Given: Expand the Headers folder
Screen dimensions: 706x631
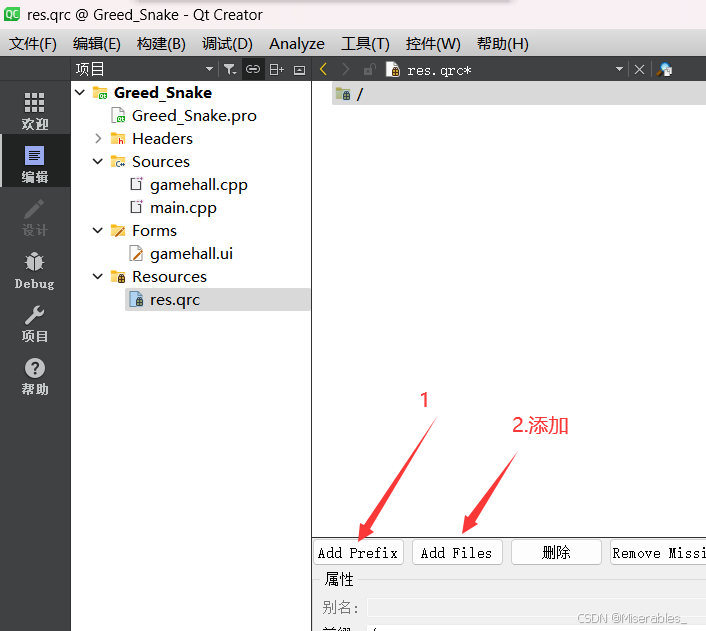Looking at the screenshot, I should [98, 139].
